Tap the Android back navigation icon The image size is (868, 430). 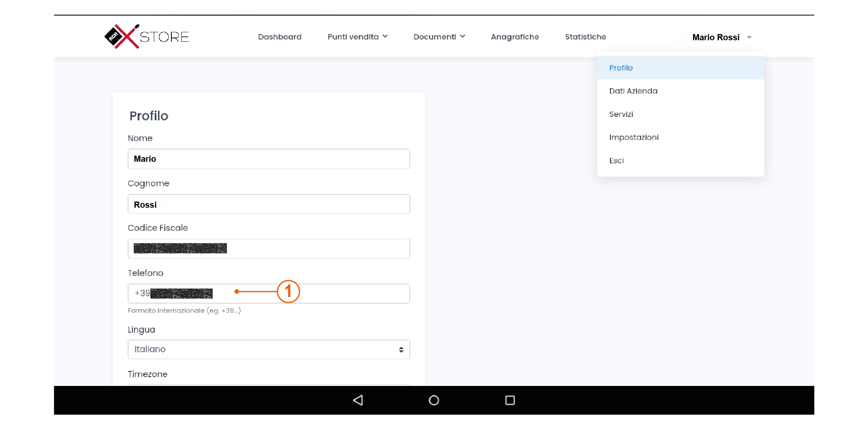(x=358, y=400)
